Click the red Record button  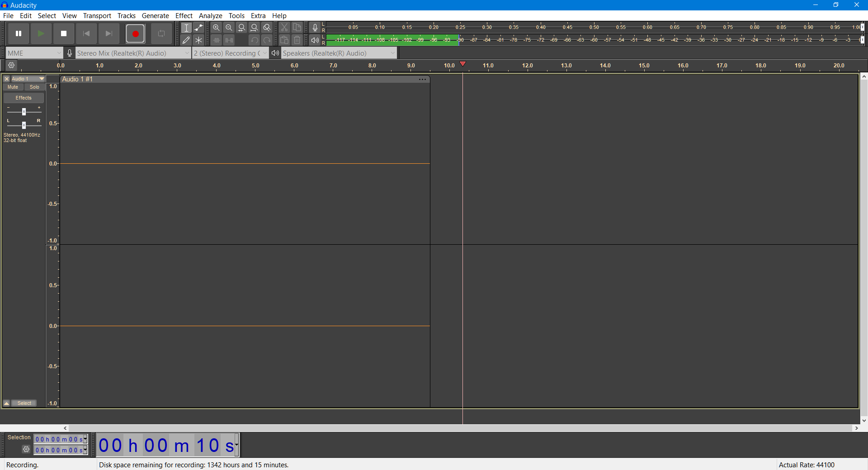pos(135,33)
